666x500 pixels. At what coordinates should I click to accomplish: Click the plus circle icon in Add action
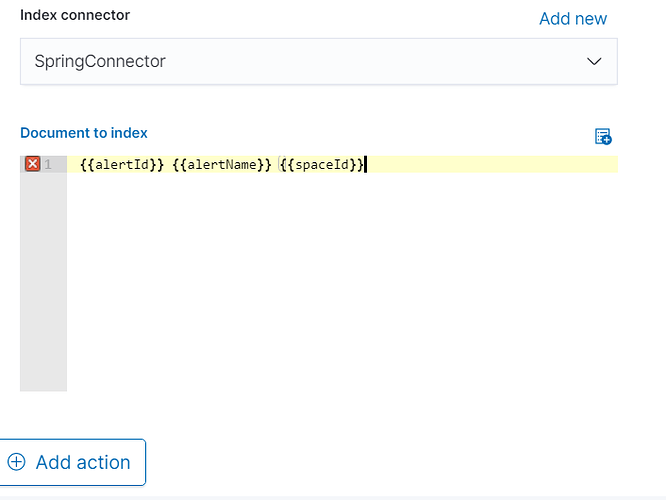click(x=16, y=462)
